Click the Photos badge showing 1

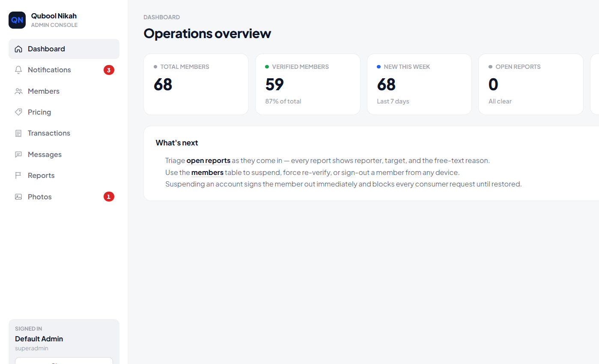[109, 197]
